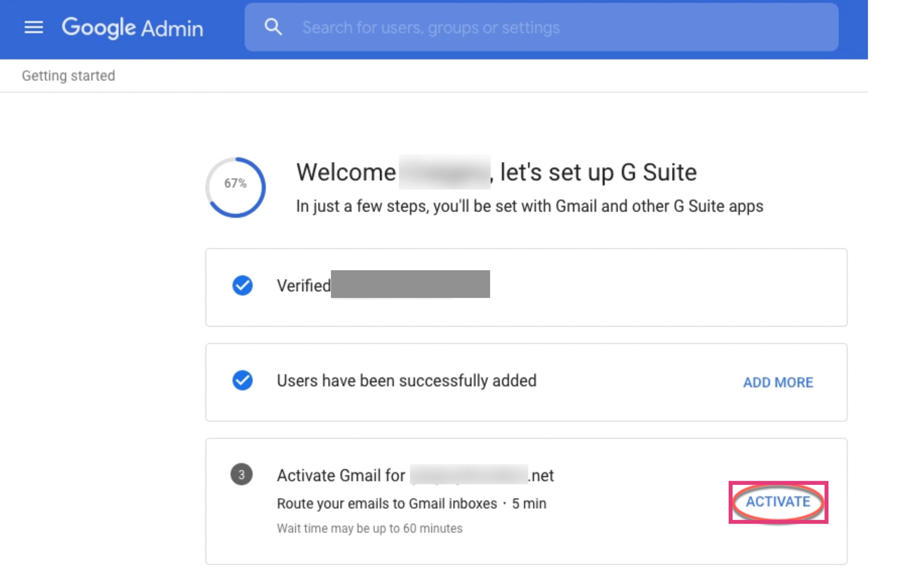Click the Google Admin logo
This screenshot has width=924, height=582.
coord(132,28)
